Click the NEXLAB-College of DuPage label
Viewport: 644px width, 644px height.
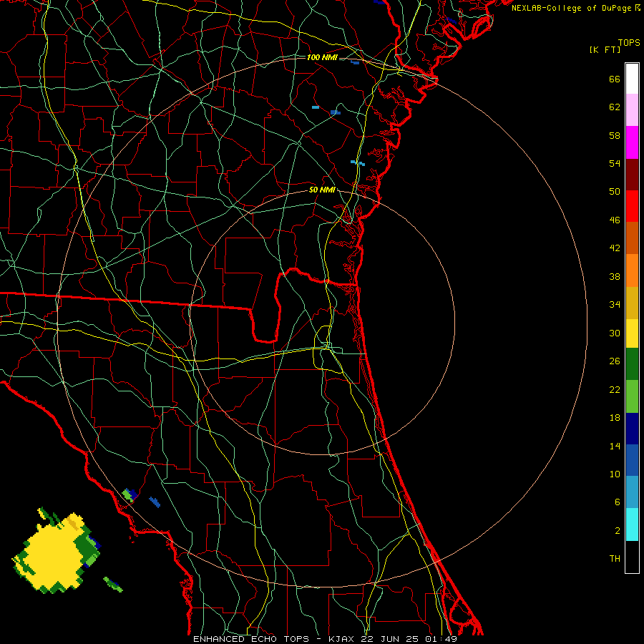tap(575, 8)
